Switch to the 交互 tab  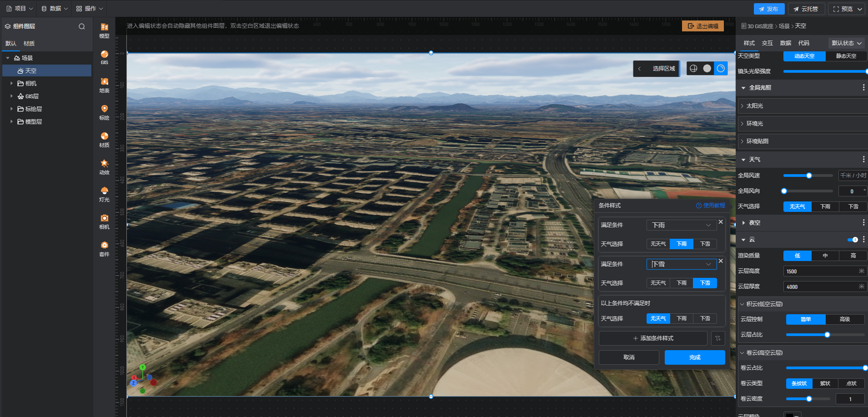tap(768, 43)
